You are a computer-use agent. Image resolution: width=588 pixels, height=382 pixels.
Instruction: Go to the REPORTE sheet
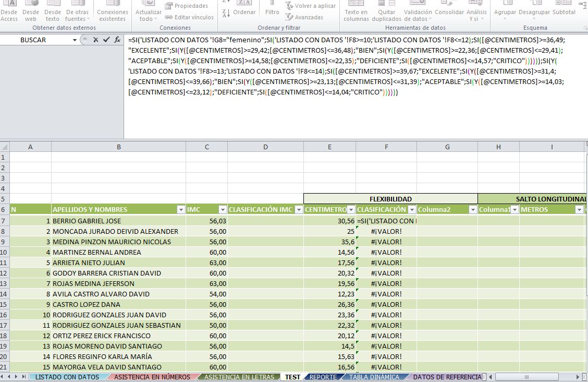(323, 377)
